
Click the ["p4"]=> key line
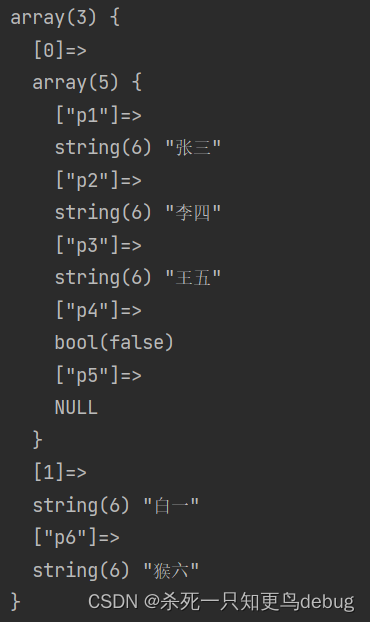(98, 311)
